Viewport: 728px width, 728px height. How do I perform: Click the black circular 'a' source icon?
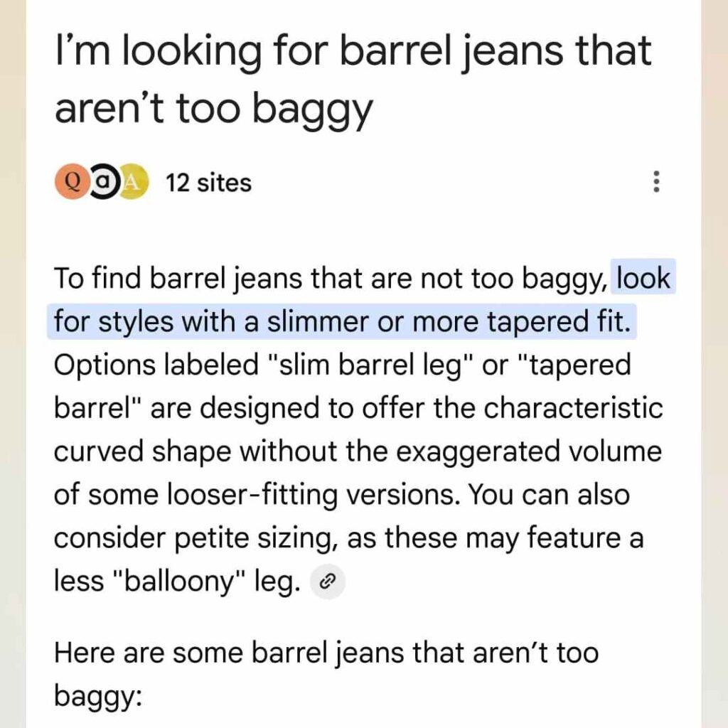tap(104, 183)
